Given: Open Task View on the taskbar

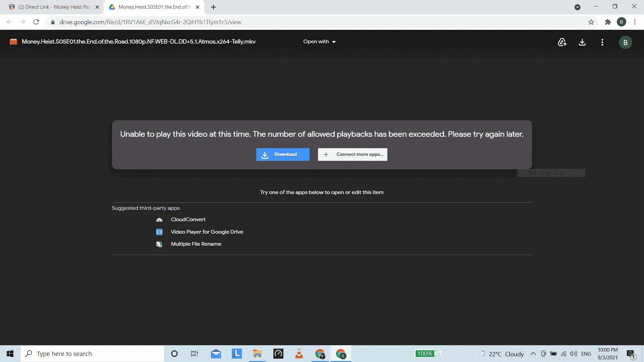Looking at the screenshot, I should point(195,354).
